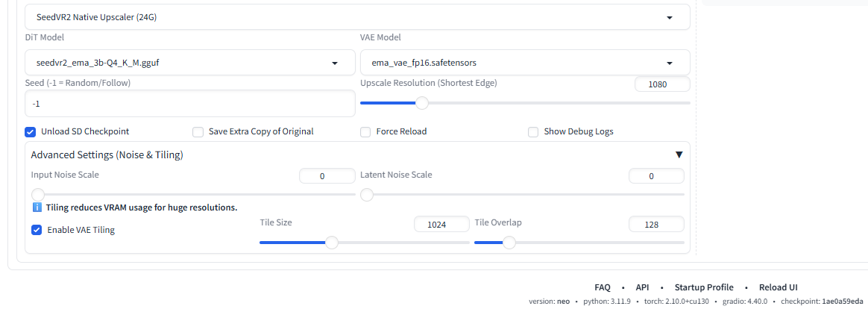Image resolution: width=868 pixels, height=312 pixels.
Task: Click the Upscale Resolution number box
Action: (662, 84)
